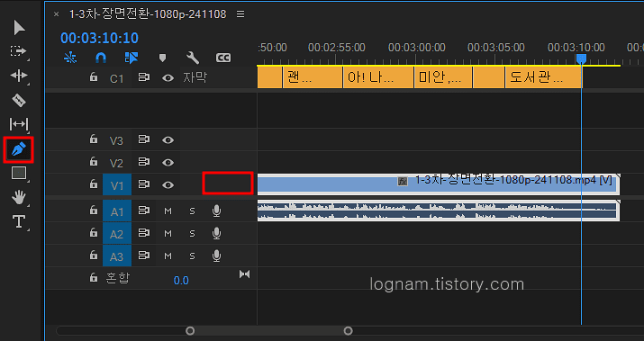Enable voice-over record on A3
The height and width of the screenshot is (341, 644).
coord(216,256)
